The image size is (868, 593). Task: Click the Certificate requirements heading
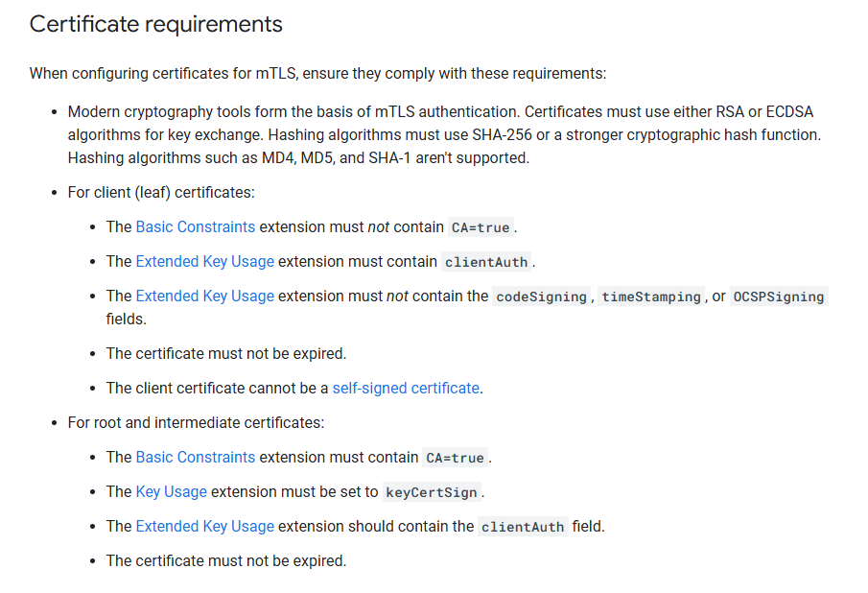(x=155, y=24)
